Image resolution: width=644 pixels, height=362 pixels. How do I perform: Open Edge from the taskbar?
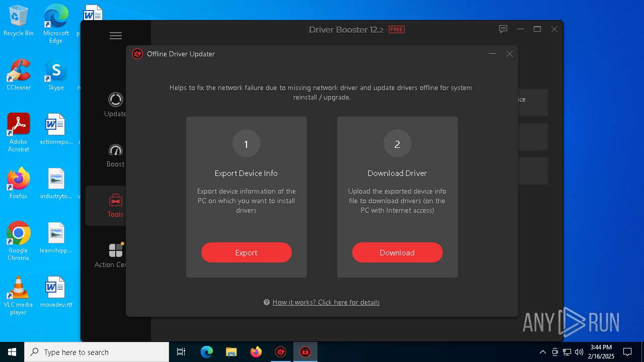(207, 352)
